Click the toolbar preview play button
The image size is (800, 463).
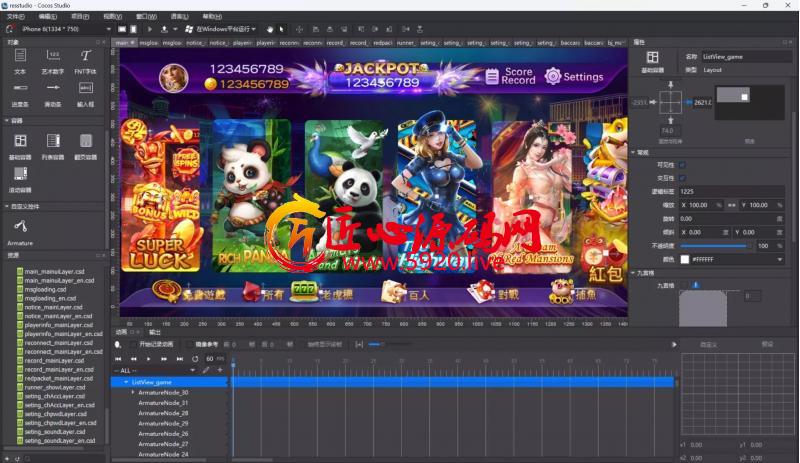[x=149, y=30]
